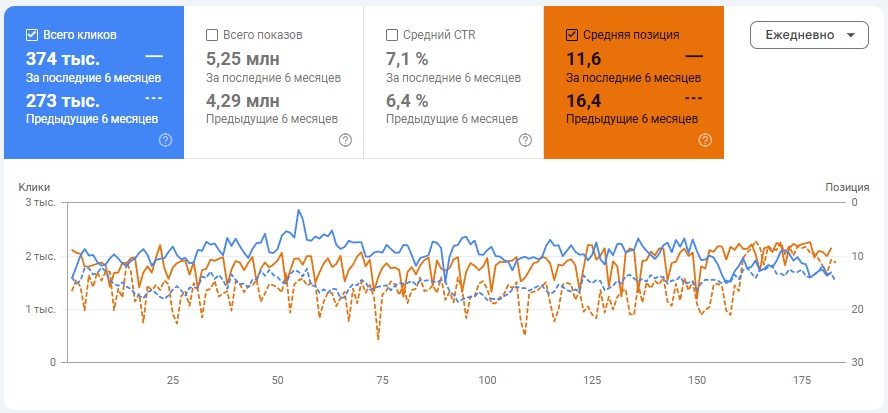Open help tooltip for Средний CTR
Screen dimensions: 888x413
525,140
